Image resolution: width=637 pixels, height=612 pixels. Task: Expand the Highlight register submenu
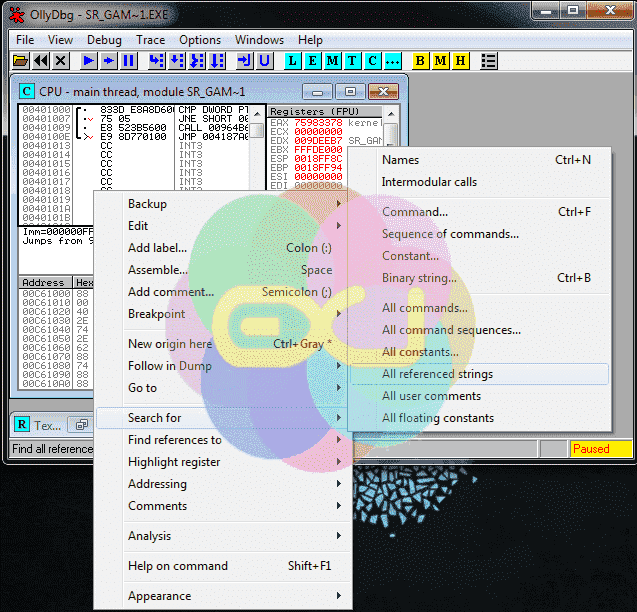click(223, 462)
